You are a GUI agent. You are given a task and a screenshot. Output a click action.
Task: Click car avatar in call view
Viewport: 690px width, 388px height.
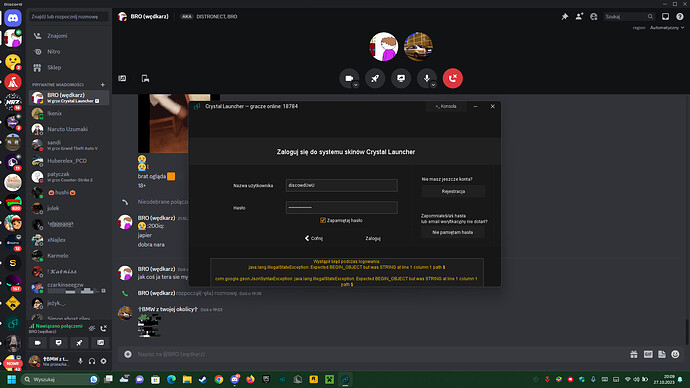418,46
